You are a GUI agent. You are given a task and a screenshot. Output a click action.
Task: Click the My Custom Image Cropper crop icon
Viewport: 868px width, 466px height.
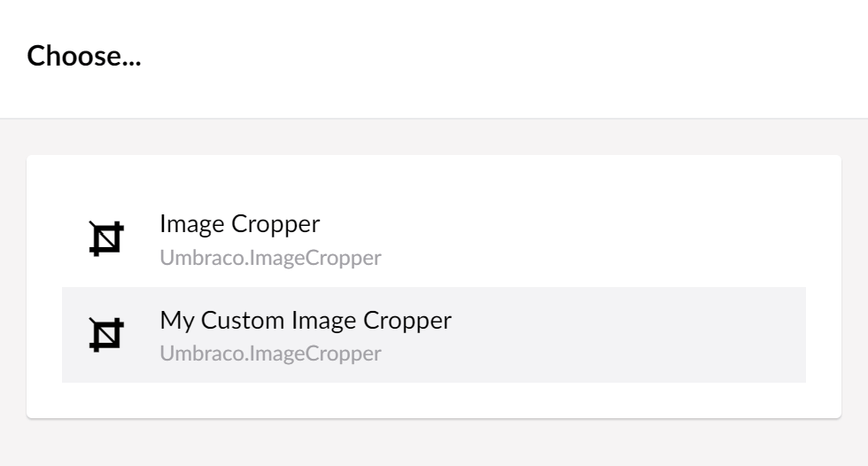[106, 334]
